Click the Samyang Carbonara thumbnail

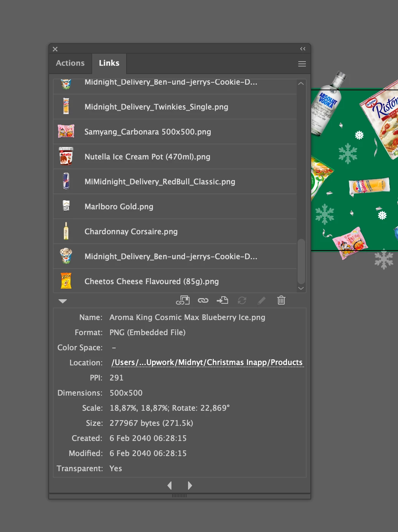tap(66, 131)
